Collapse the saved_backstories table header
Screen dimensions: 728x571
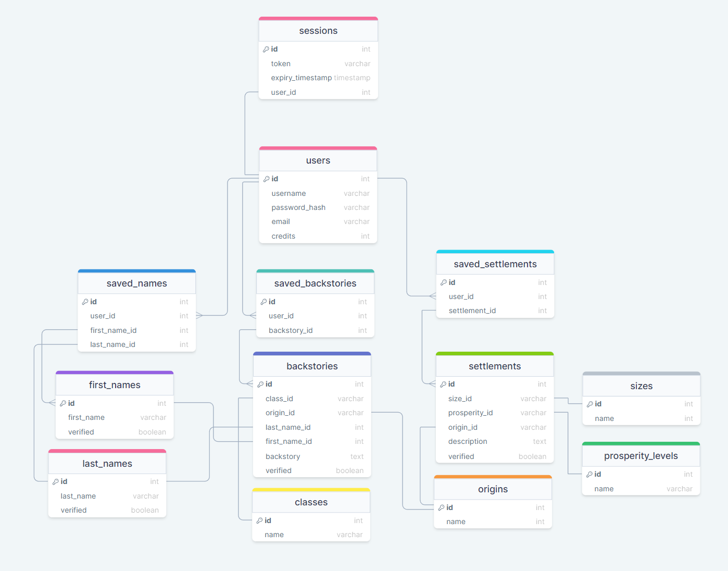pos(315,283)
